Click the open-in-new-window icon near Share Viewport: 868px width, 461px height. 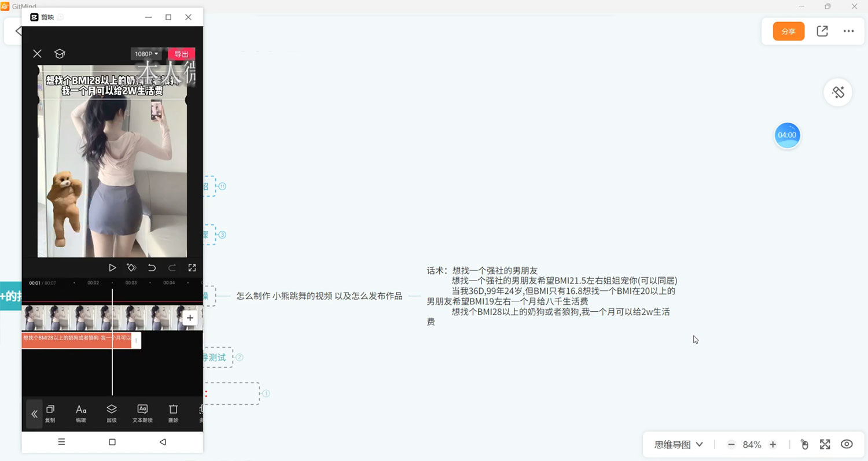coord(822,31)
